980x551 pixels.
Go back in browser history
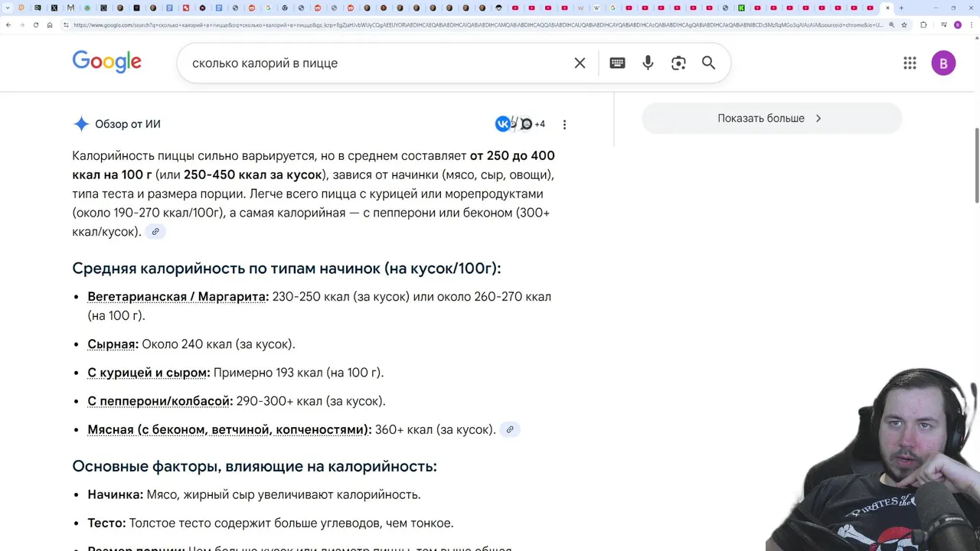click(8, 24)
